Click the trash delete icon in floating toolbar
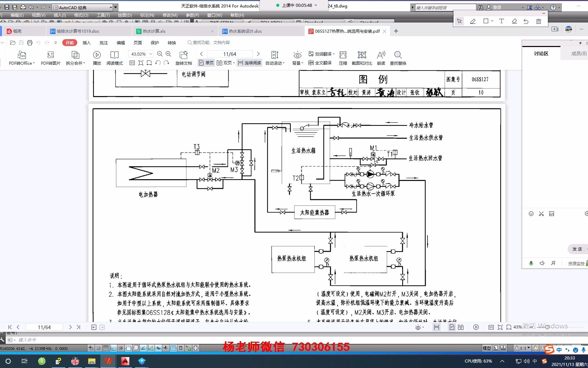This screenshot has width=588, height=368. 539,21
